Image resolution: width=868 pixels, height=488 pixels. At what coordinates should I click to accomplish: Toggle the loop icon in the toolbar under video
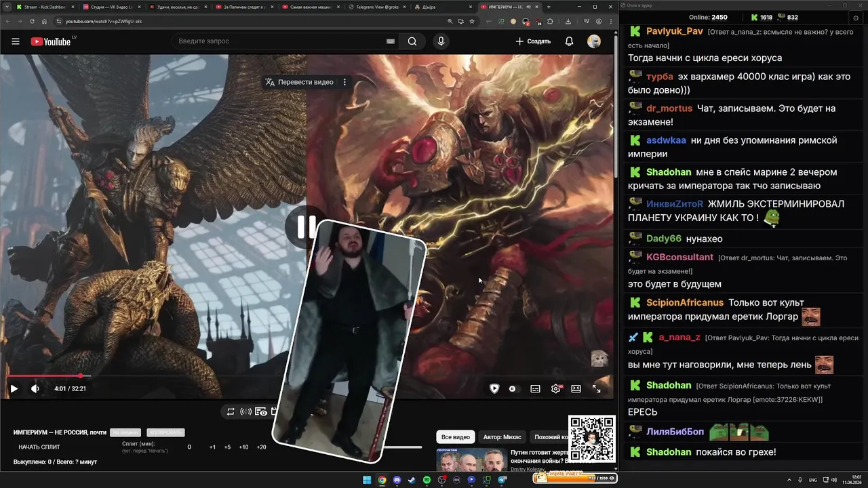tap(231, 411)
